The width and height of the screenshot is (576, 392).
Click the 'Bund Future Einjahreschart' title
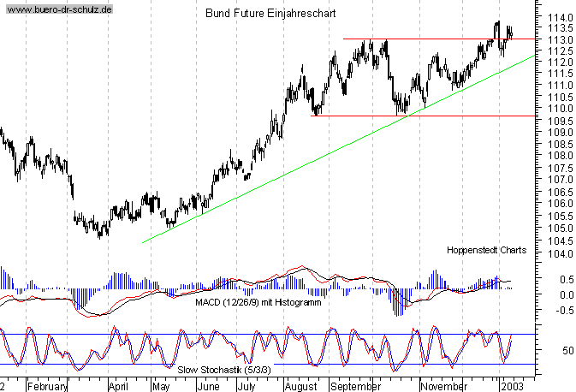pos(270,13)
